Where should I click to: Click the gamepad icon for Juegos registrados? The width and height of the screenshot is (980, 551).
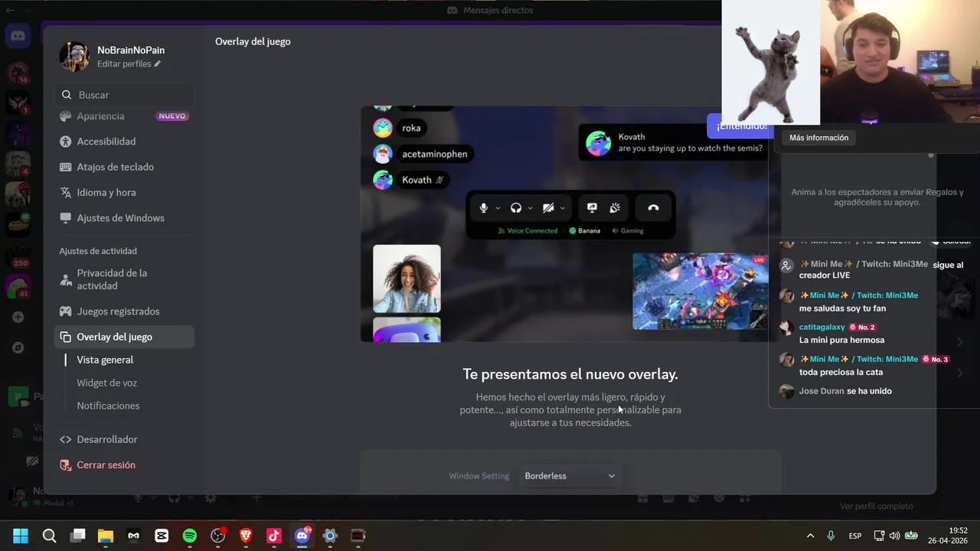coord(66,311)
